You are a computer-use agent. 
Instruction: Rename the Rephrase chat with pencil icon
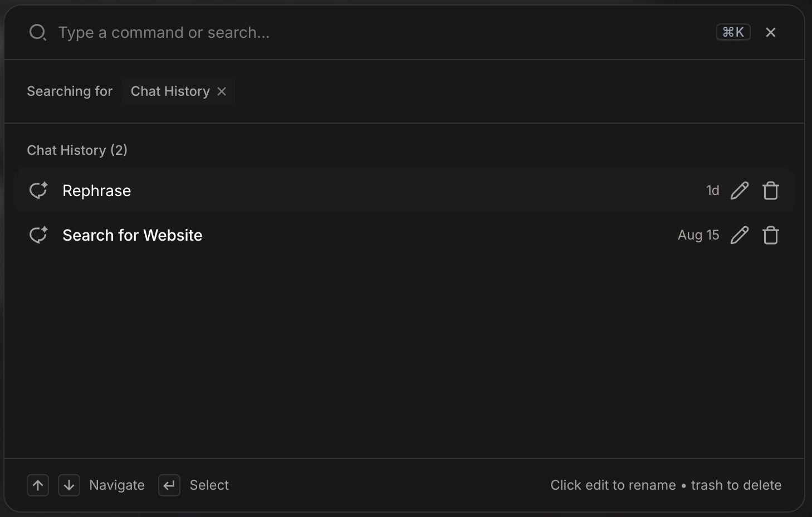pyautogui.click(x=740, y=191)
